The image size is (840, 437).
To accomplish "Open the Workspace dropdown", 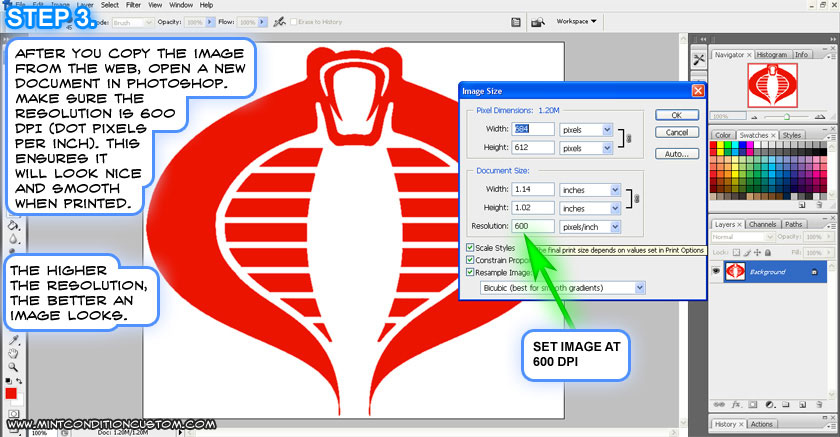I will (x=576, y=21).
